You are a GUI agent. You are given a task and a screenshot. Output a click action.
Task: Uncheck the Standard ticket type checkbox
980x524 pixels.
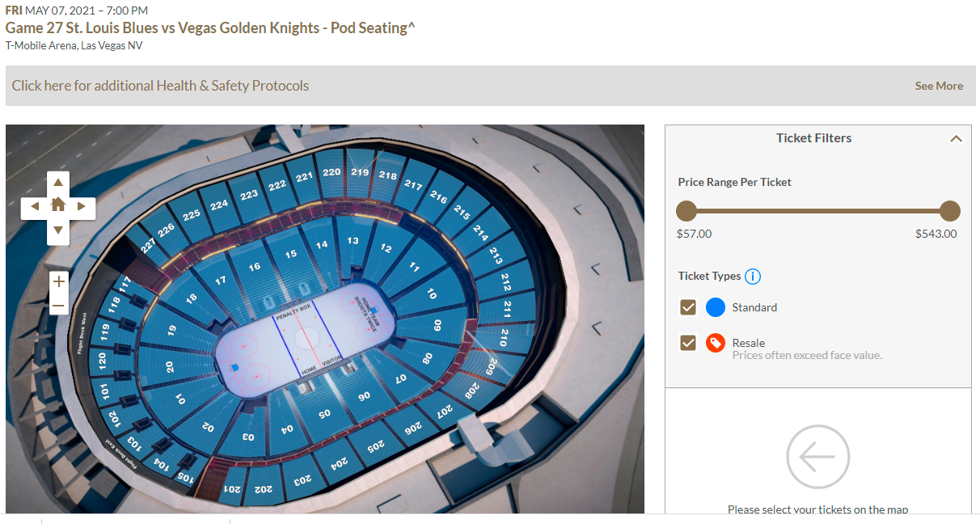(x=688, y=307)
